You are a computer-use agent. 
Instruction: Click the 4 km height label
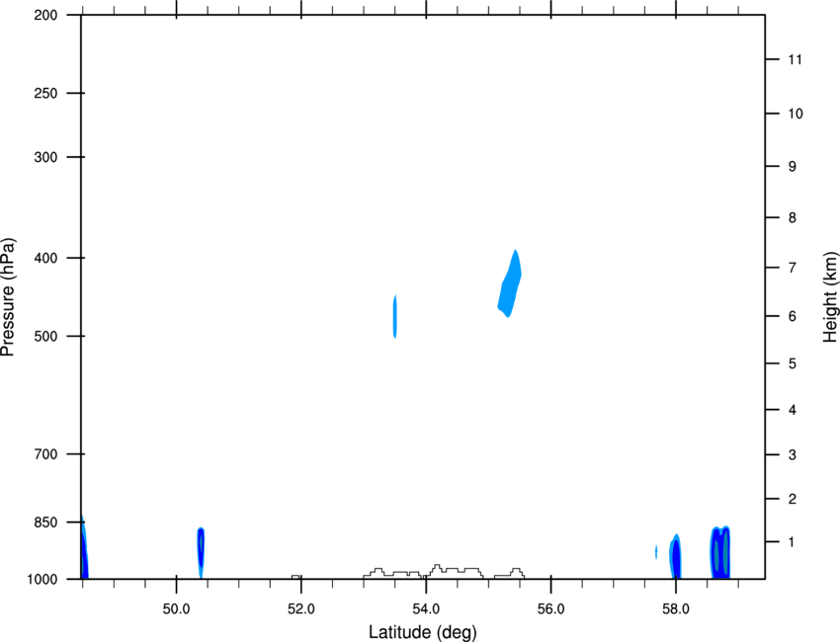[x=793, y=410]
